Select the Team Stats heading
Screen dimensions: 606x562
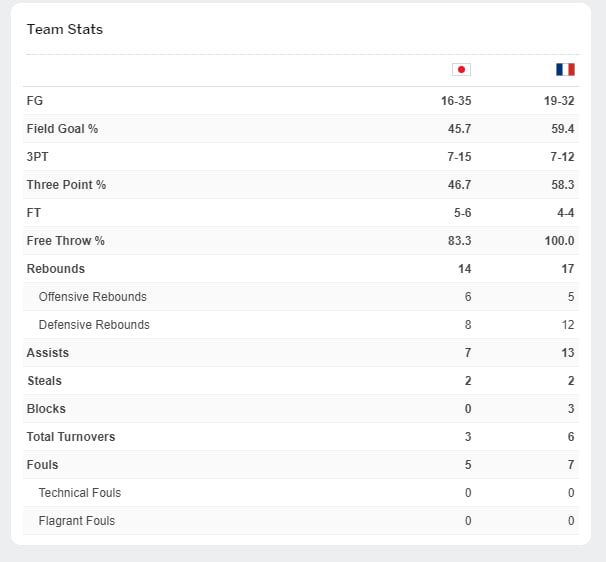tap(65, 29)
